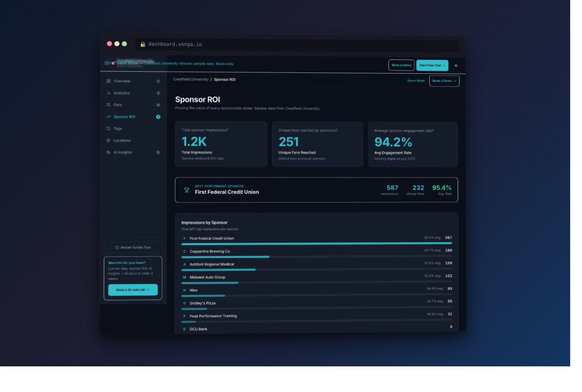
Task: Click the Sponsor ROI notification badge showing 3
Action: [x=158, y=117]
